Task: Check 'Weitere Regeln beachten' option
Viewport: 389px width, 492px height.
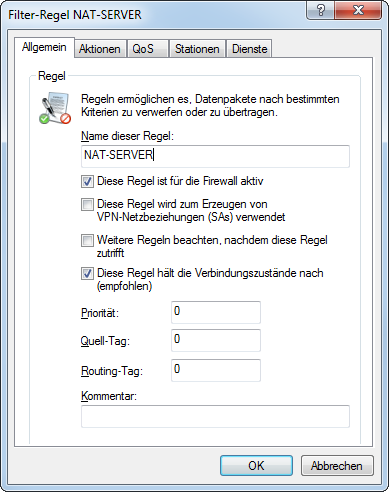Action: [x=87, y=240]
